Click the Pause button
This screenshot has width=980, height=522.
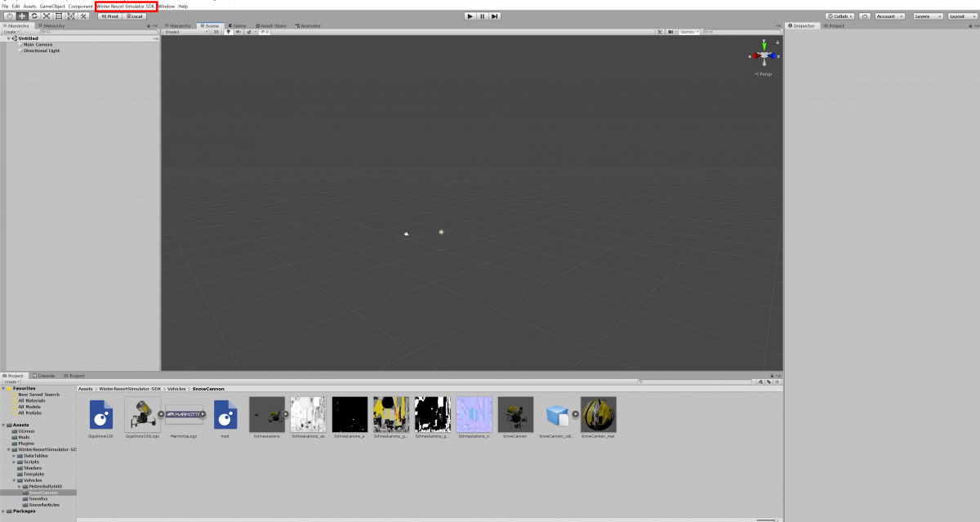click(x=483, y=16)
